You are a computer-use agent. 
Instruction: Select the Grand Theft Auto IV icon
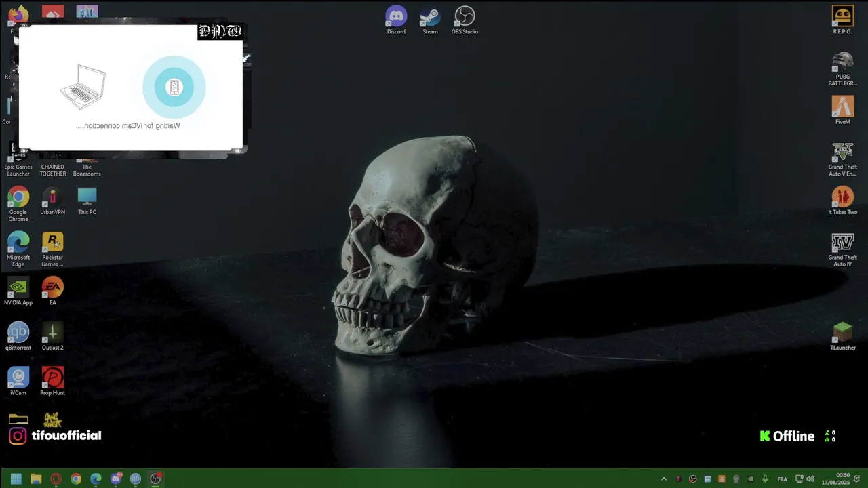point(842,249)
